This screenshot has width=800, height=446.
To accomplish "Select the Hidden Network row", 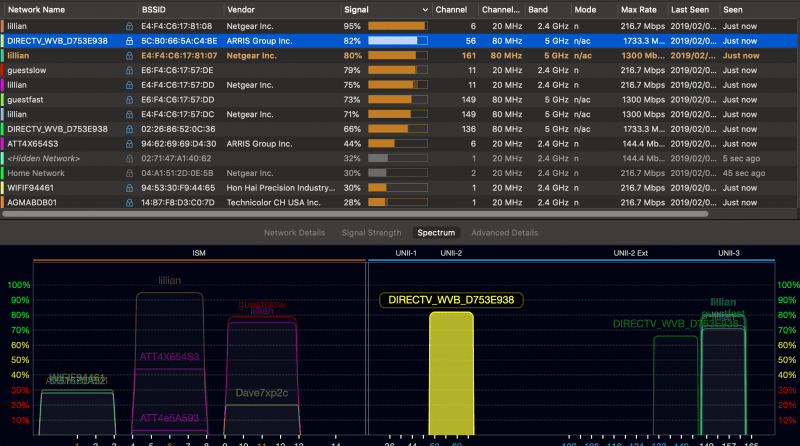I will tap(398, 159).
